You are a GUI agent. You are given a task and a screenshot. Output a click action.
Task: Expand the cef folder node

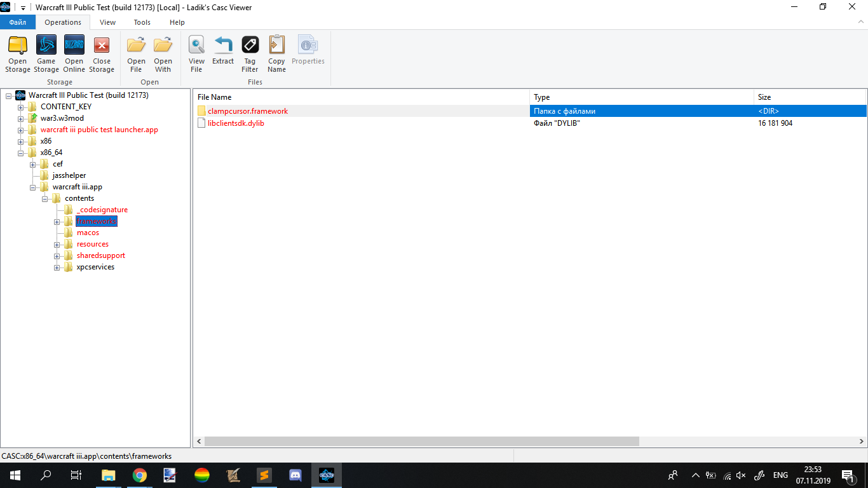[x=32, y=165]
